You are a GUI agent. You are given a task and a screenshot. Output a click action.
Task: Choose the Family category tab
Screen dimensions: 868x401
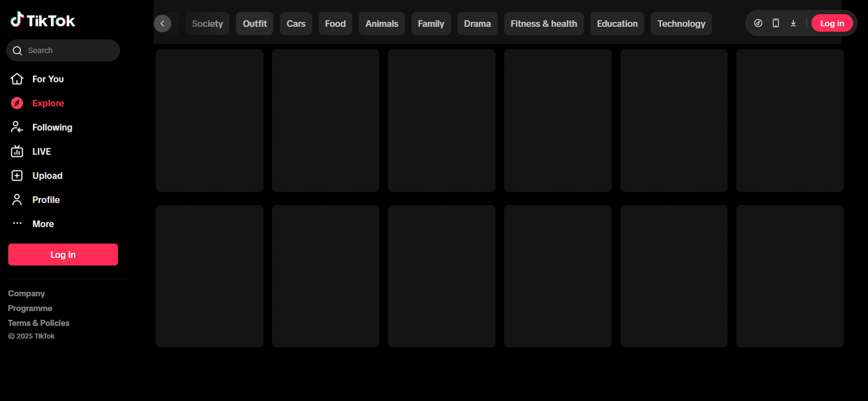[431, 23]
